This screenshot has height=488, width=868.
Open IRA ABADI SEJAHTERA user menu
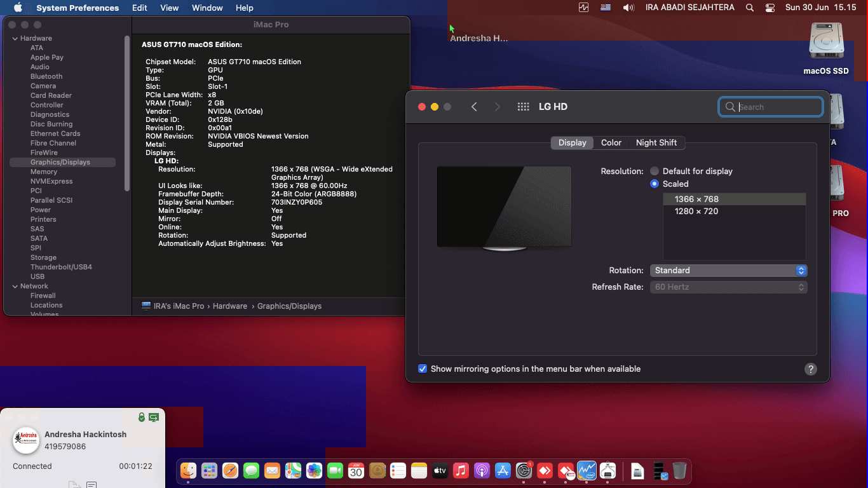tap(690, 8)
